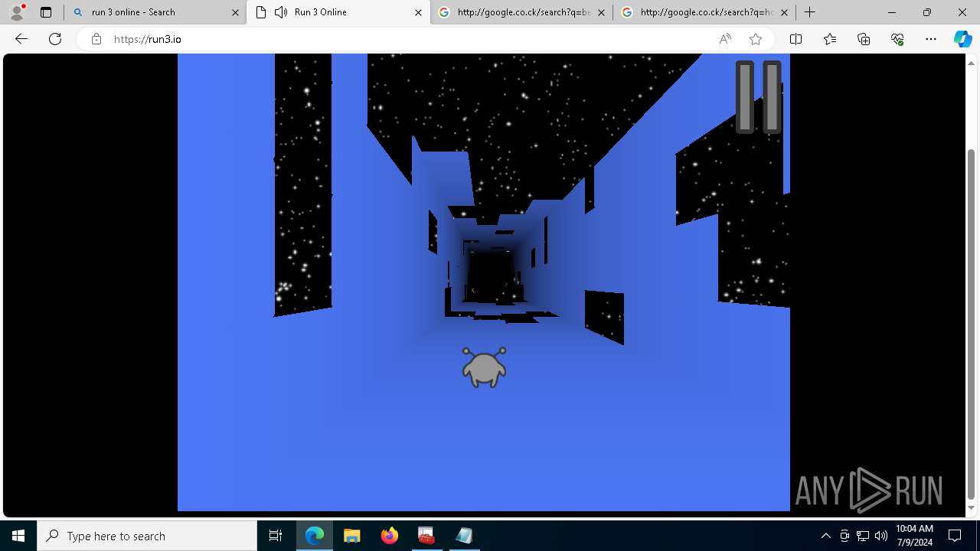
Task: Open File Explorer from taskbar
Action: (x=351, y=536)
